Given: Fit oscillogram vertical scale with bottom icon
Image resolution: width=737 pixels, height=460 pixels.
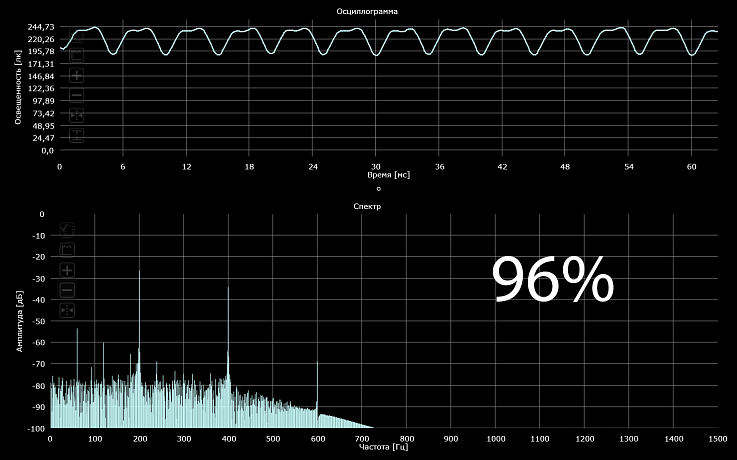Looking at the screenshot, I should tap(76, 135).
